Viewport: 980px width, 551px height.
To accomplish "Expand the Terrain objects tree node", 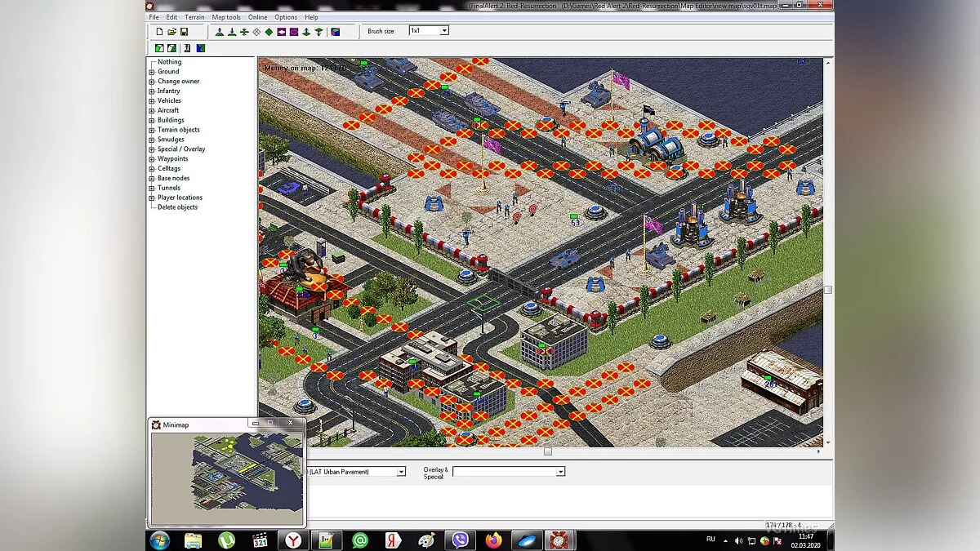I will [x=152, y=130].
